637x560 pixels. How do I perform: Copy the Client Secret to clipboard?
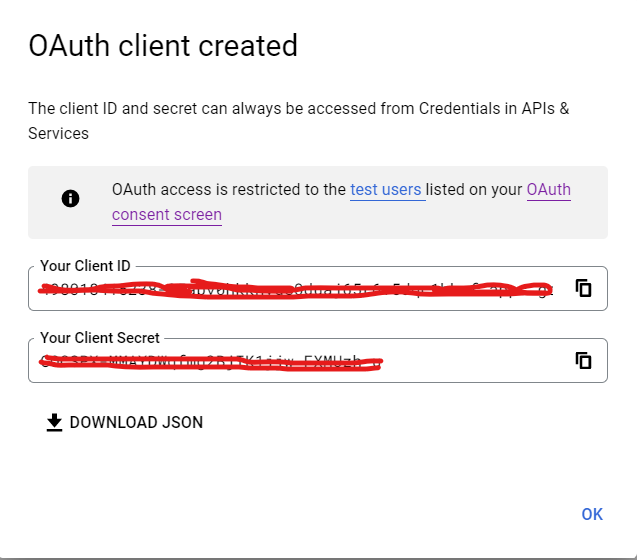(584, 361)
